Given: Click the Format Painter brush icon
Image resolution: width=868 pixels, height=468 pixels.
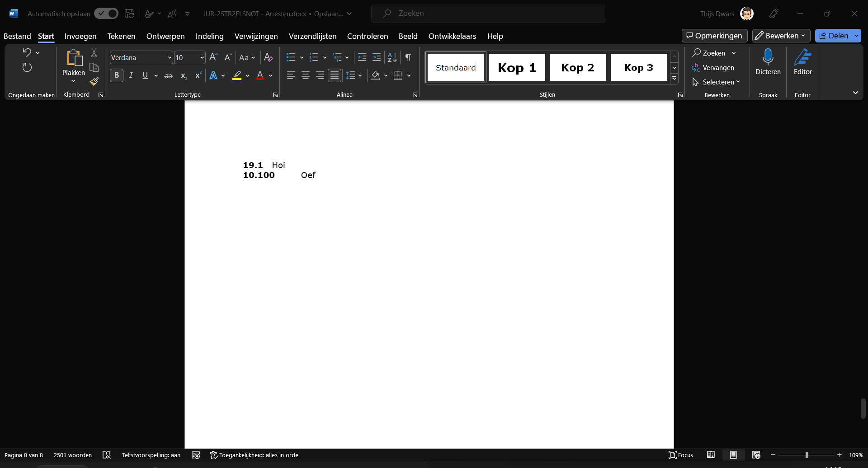Looking at the screenshot, I should (94, 82).
